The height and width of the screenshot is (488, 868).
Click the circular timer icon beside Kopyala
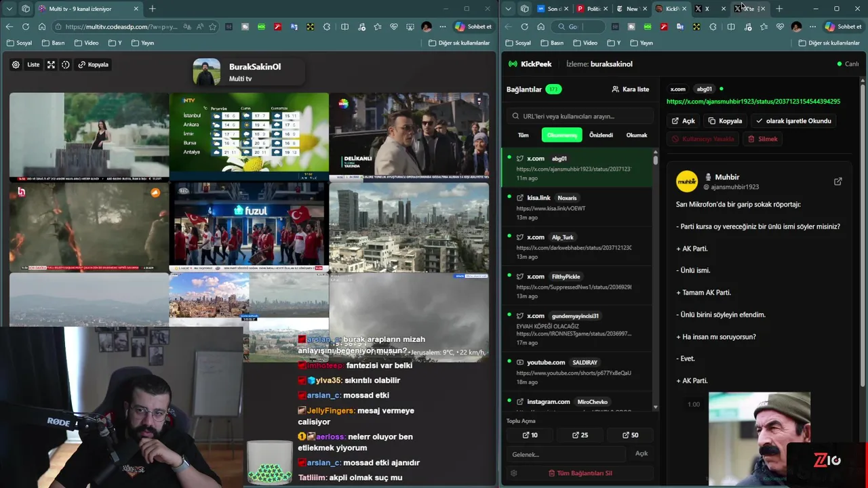point(66,64)
